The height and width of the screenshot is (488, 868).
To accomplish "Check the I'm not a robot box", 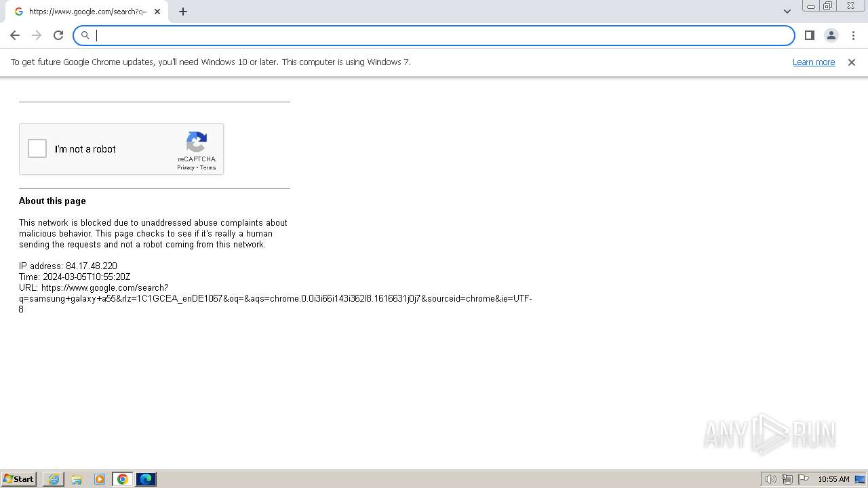I will tap(37, 148).
